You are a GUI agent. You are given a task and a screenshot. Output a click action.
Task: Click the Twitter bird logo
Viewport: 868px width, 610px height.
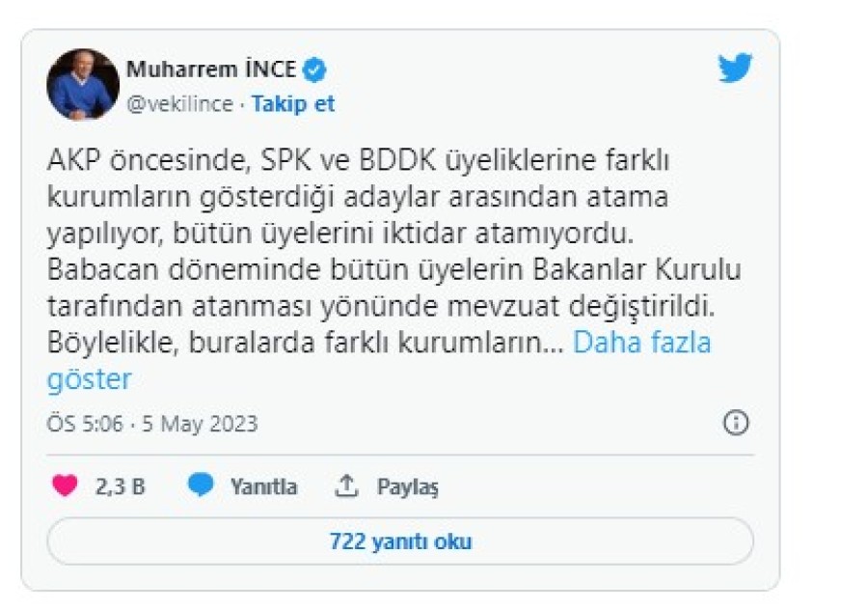pos(735,69)
